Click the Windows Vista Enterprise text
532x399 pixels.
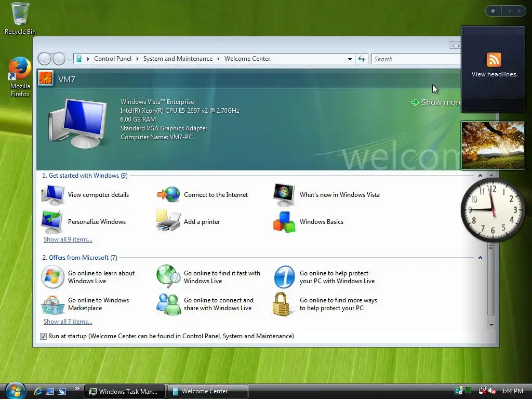[157, 102]
